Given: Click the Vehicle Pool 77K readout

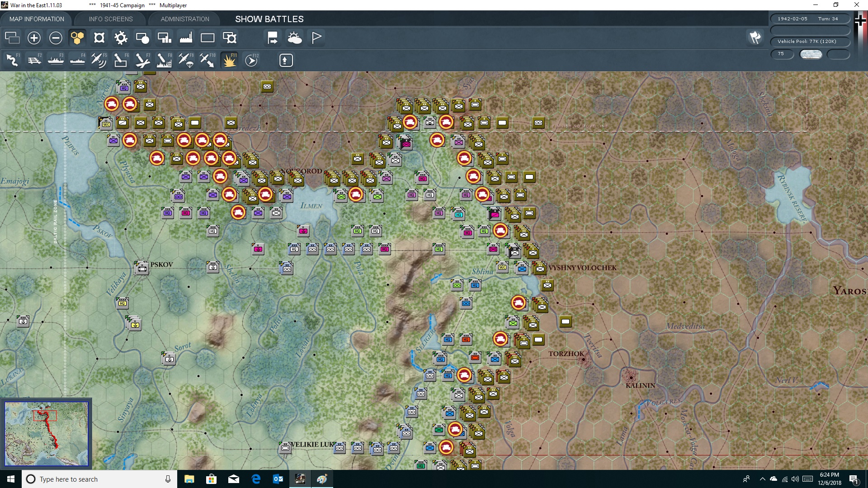Looking at the screenshot, I should tap(810, 41).
